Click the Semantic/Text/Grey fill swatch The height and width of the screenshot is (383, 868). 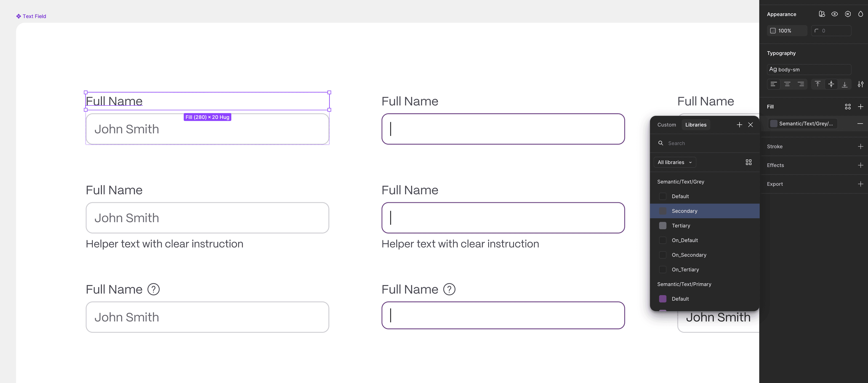[x=774, y=124]
